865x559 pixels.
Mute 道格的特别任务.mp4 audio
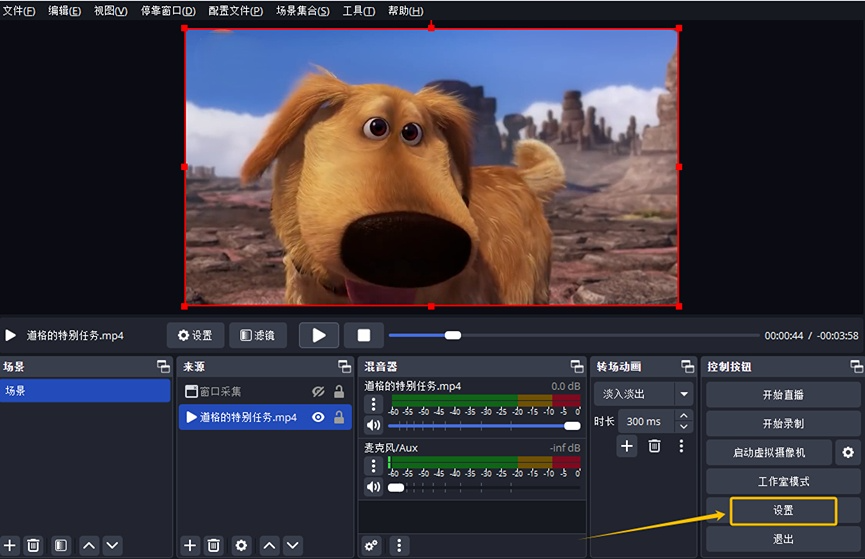point(373,425)
